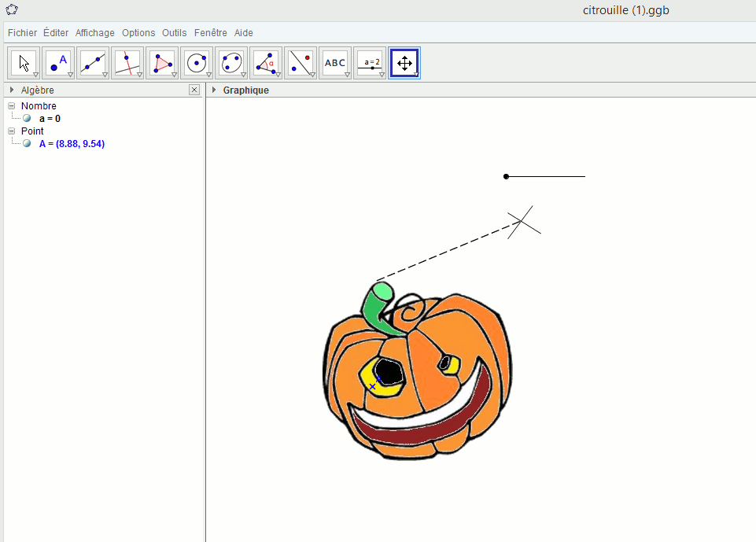Choose the Ellipse conic tool
756x542 pixels.
pyautogui.click(x=231, y=63)
